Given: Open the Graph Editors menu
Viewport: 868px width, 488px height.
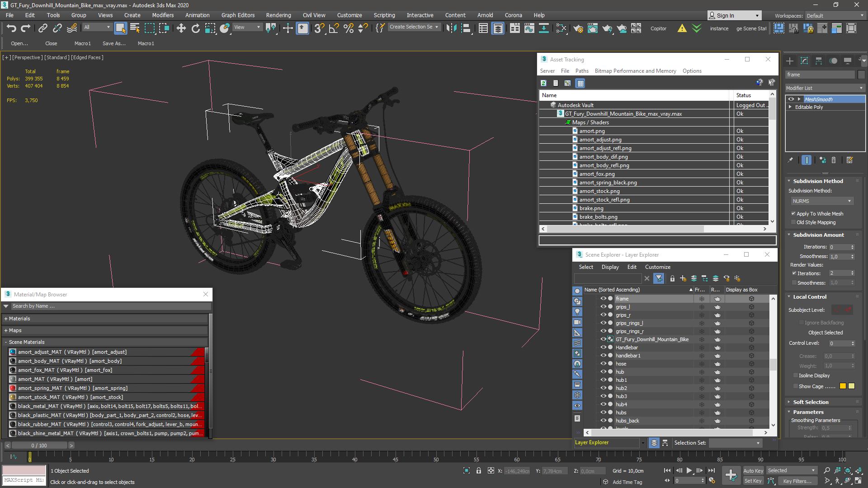Looking at the screenshot, I should [x=238, y=15].
